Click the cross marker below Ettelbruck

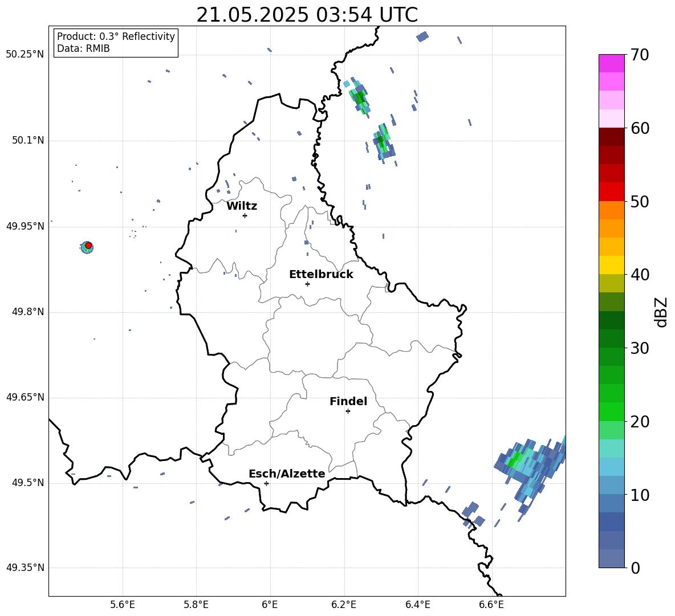point(307,284)
